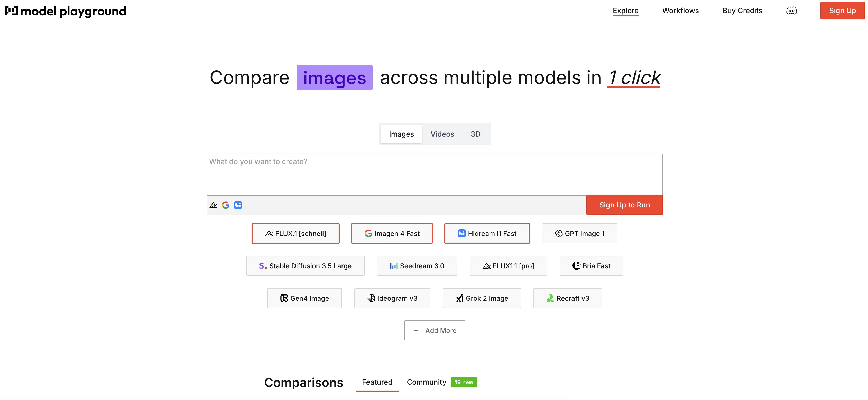Open the Buy Credits page

pyautogui.click(x=742, y=11)
